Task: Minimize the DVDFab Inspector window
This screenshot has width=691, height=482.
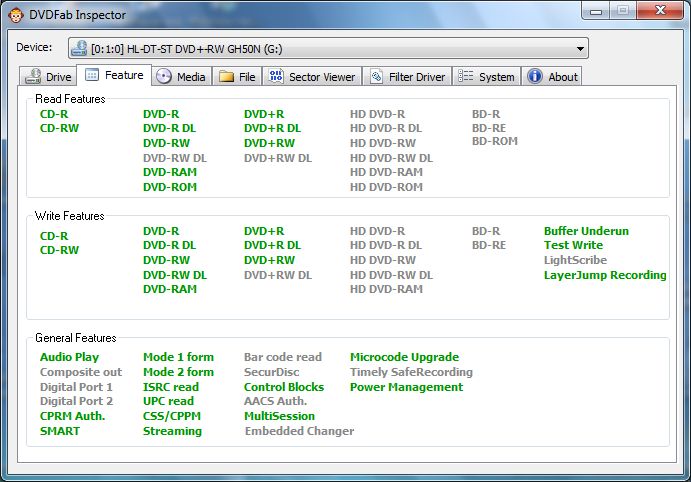Action: (596, 11)
